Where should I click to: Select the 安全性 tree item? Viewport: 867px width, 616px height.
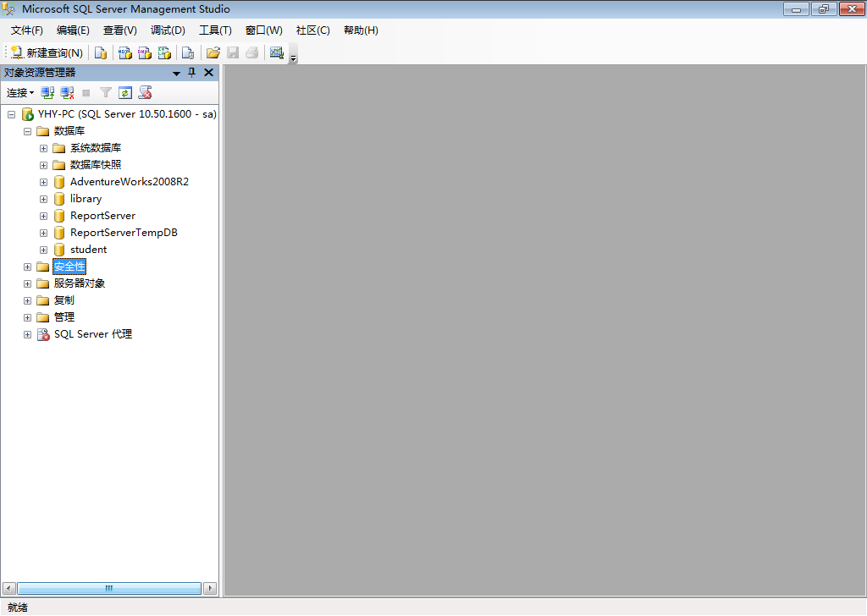pos(69,267)
